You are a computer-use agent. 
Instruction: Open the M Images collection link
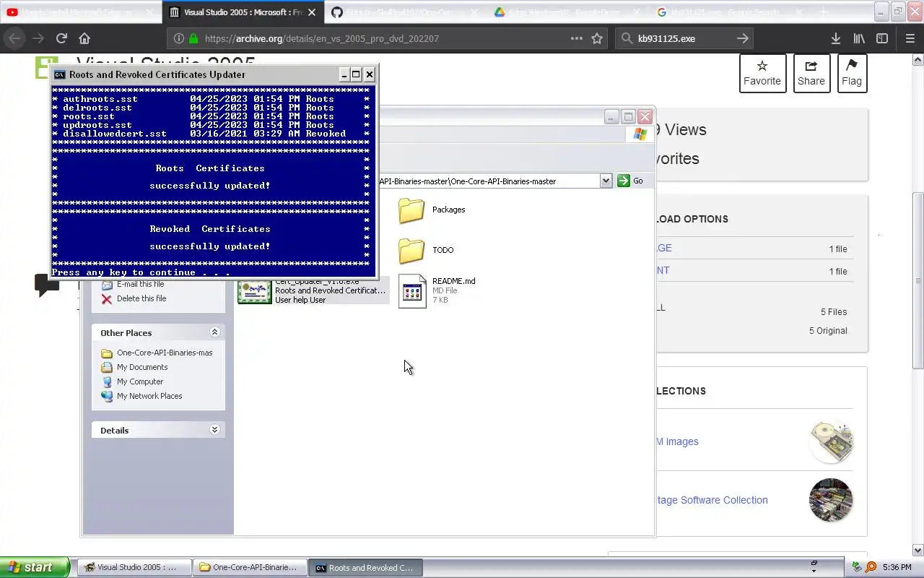click(x=677, y=441)
